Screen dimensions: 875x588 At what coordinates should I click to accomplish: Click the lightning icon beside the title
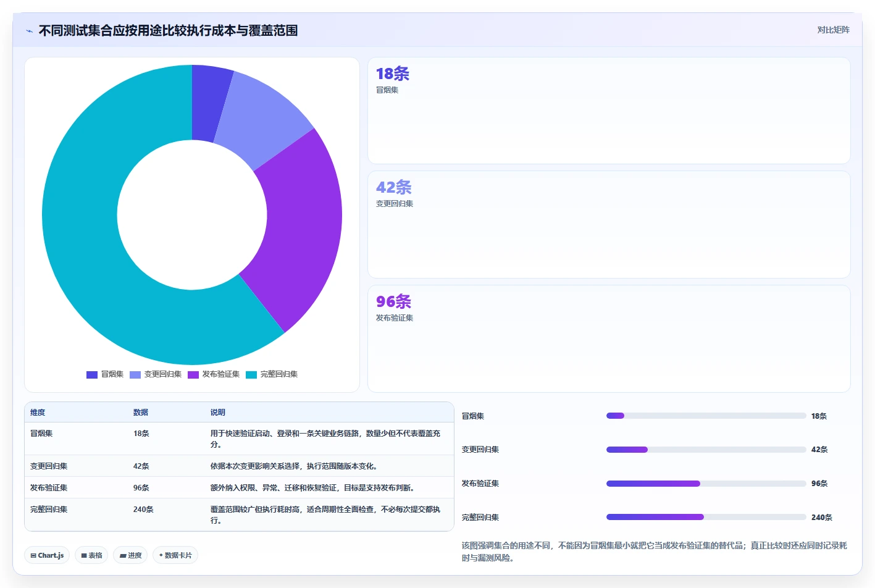point(29,31)
